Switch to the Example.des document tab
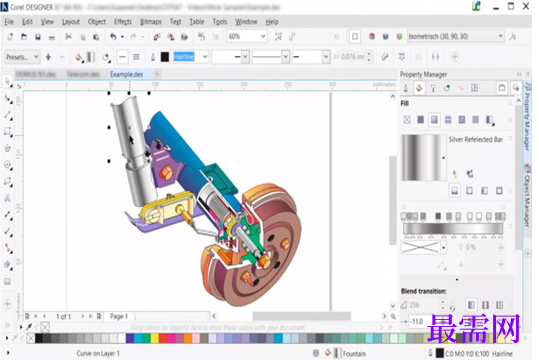 pyautogui.click(x=126, y=74)
